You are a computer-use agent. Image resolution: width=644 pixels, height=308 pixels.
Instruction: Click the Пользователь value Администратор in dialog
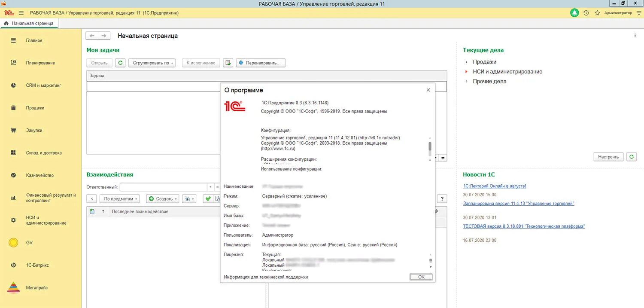tap(278, 235)
